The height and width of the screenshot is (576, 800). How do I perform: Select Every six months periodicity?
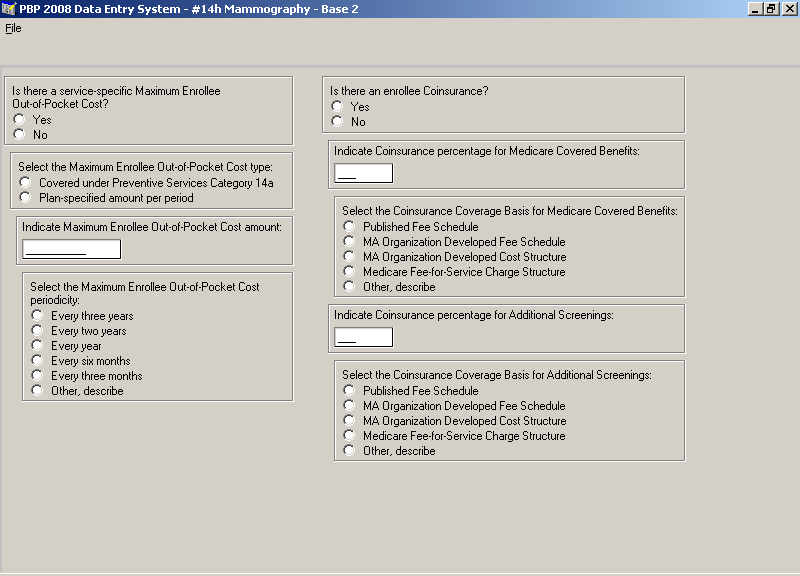(x=37, y=361)
